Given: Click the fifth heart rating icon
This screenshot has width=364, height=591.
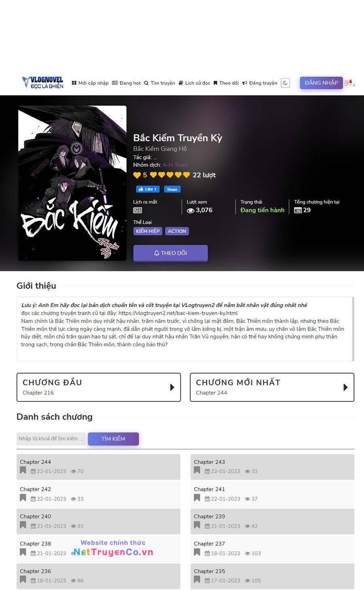Looking at the screenshot, I should point(186,175).
